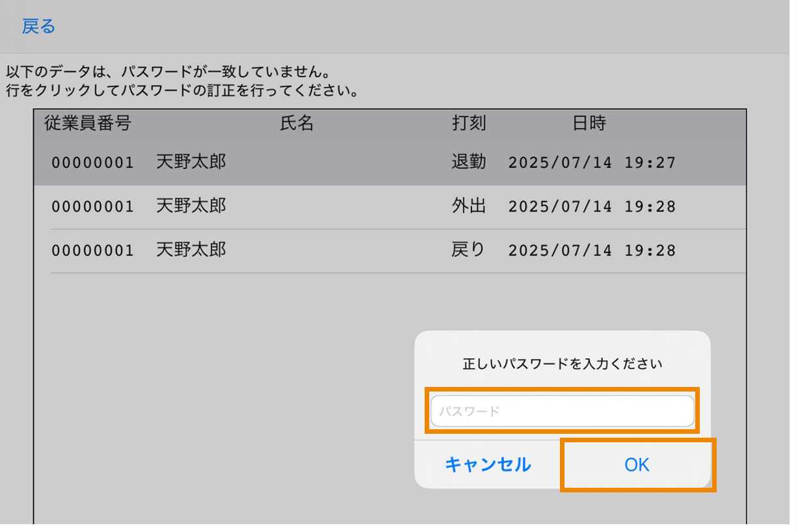The width and height of the screenshot is (798, 532).
Task: Tap the name 天野太郎 in the 外出 row
Action: 191,206
